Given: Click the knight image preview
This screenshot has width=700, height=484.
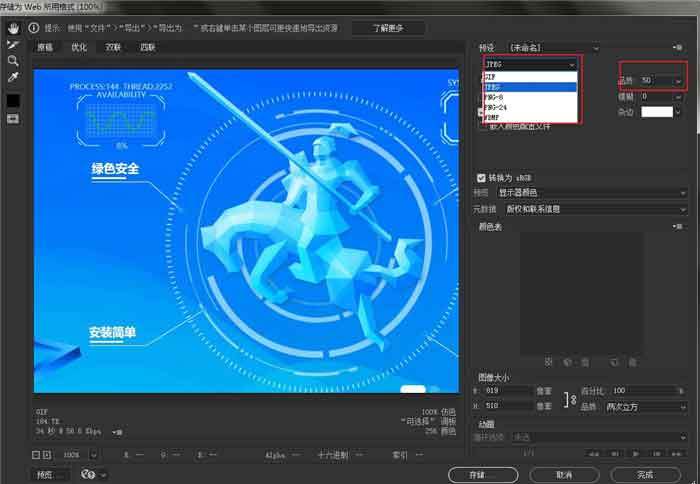Looking at the screenshot, I should tap(246, 231).
